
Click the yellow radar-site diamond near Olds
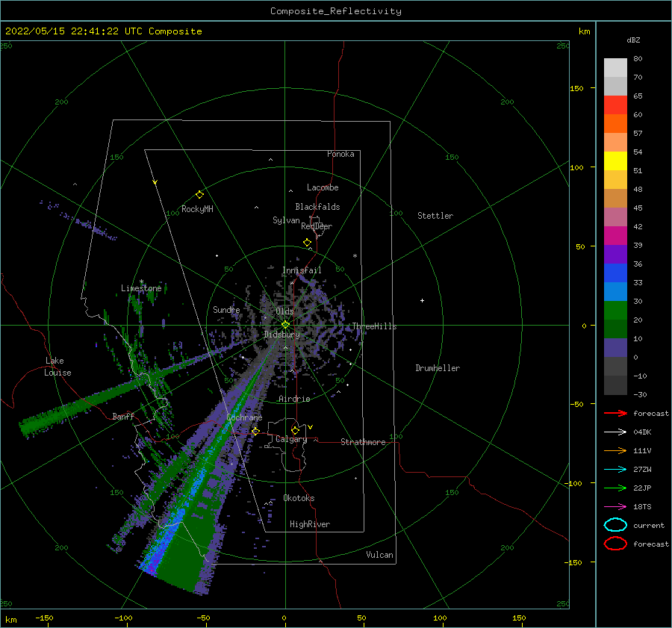tap(285, 325)
